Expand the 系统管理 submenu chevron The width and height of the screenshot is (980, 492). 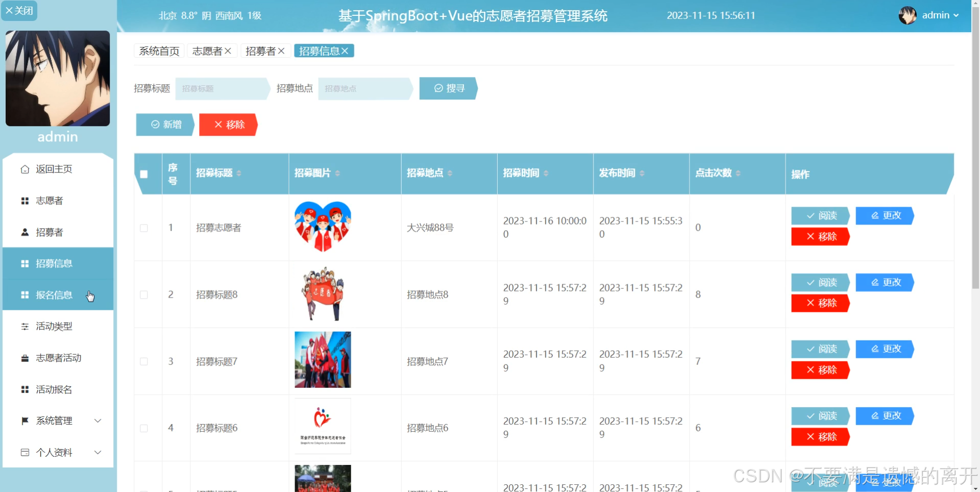tap(98, 421)
